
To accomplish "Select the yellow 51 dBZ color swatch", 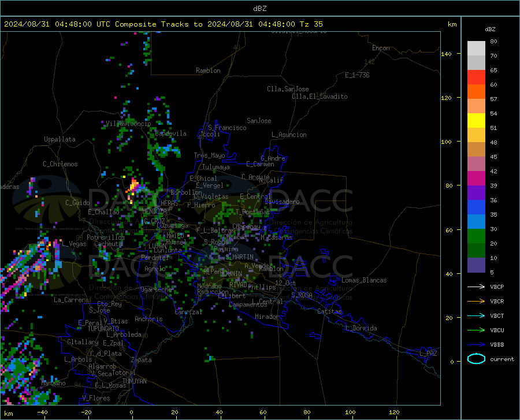I will coord(476,121).
